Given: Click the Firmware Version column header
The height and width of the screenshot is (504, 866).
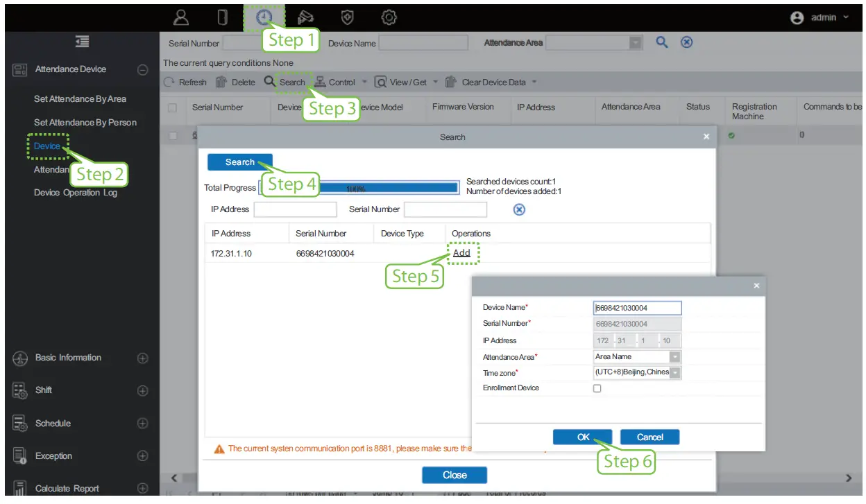Looking at the screenshot, I should 463,107.
